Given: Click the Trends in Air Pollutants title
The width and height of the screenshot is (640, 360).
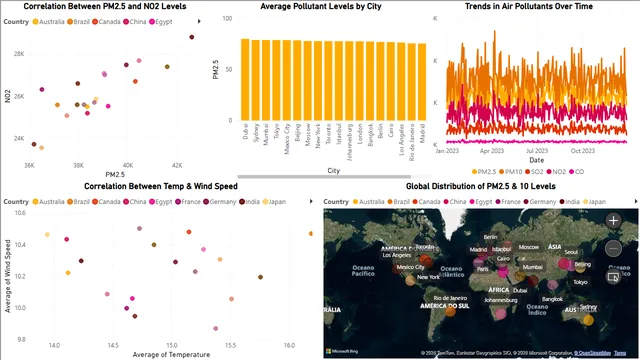Looking at the screenshot, I should (x=529, y=7).
